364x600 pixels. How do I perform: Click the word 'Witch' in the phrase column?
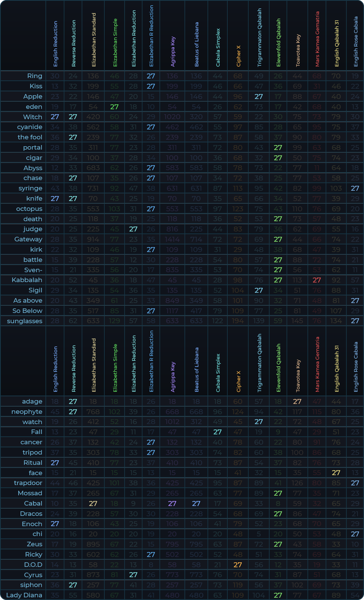(33, 117)
